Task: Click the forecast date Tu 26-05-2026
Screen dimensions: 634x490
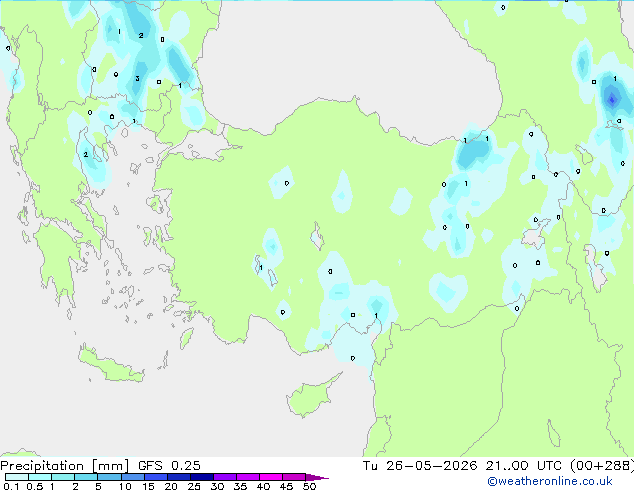Action: point(420,466)
